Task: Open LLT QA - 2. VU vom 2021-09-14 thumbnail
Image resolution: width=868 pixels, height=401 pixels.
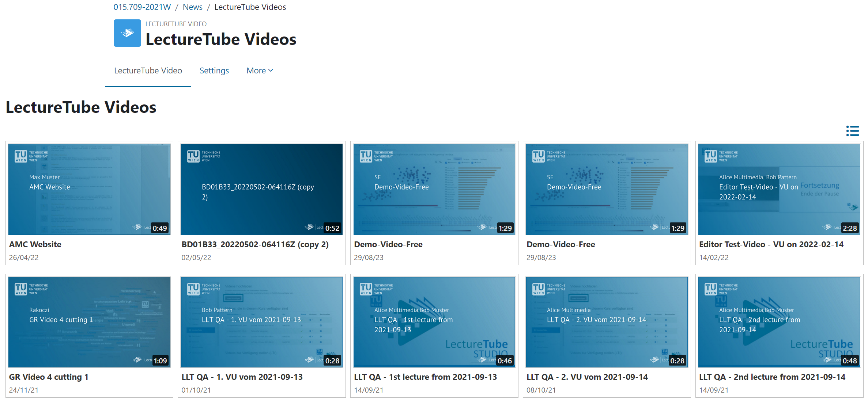Action: point(607,322)
